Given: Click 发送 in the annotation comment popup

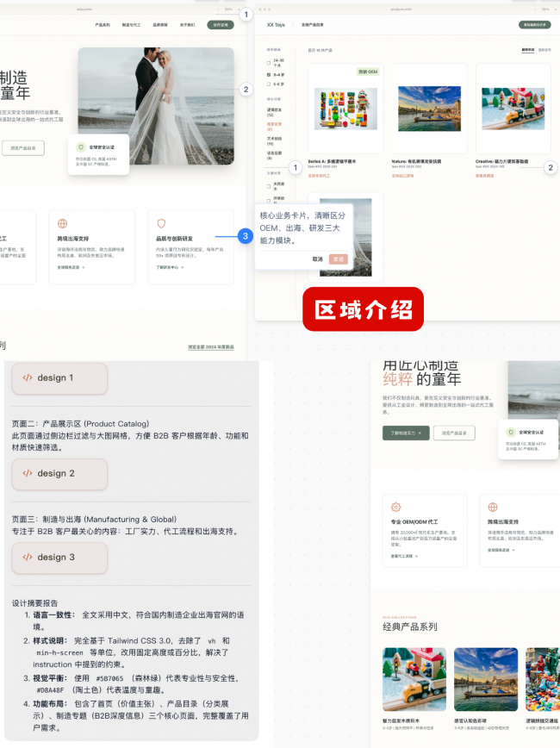Looking at the screenshot, I should [339, 259].
